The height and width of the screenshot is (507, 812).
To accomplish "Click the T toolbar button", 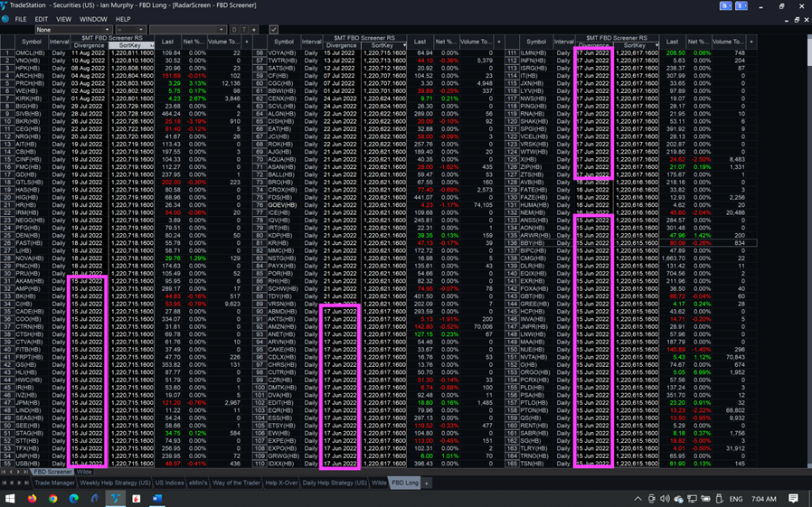I will click(x=243, y=30).
